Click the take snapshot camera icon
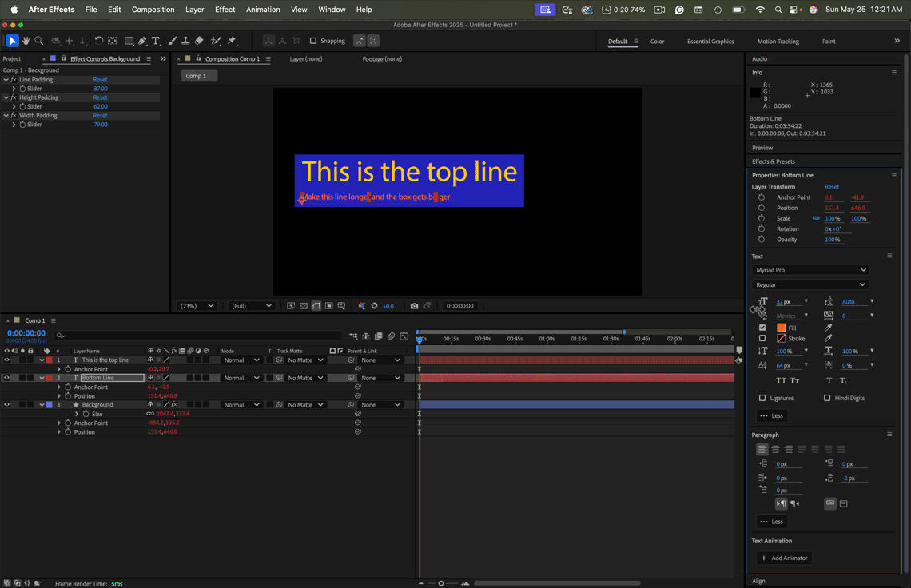Screen dimensions: 911x588 tap(414, 306)
